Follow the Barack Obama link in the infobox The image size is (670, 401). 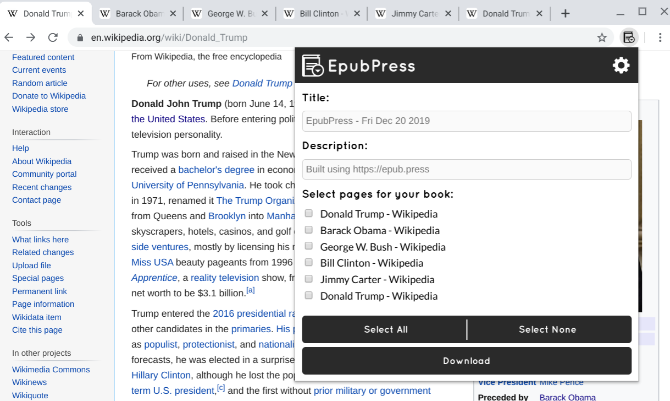point(567,397)
